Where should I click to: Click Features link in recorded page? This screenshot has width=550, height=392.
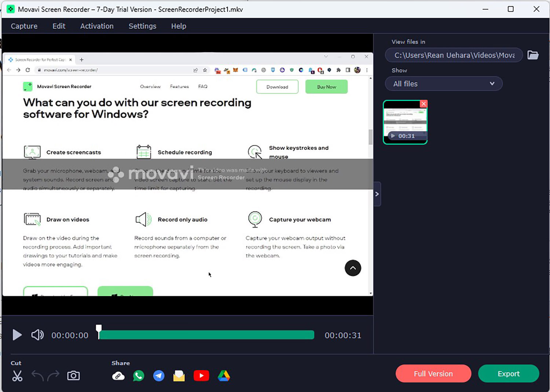179,87
